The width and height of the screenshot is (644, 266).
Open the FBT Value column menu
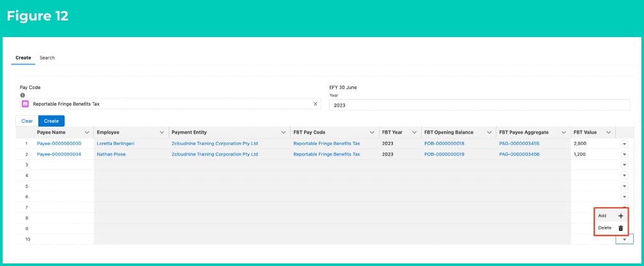coord(608,132)
